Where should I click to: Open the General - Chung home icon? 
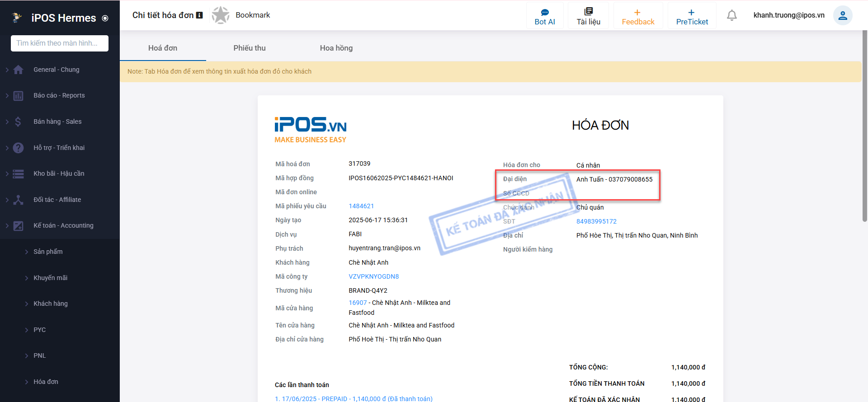tap(18, 70)
